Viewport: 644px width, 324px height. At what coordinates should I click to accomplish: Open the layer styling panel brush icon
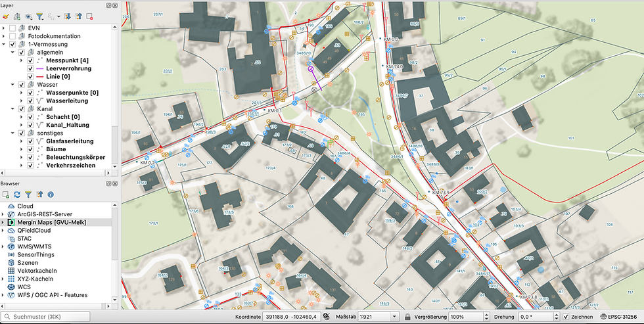[x=6, y=16]
